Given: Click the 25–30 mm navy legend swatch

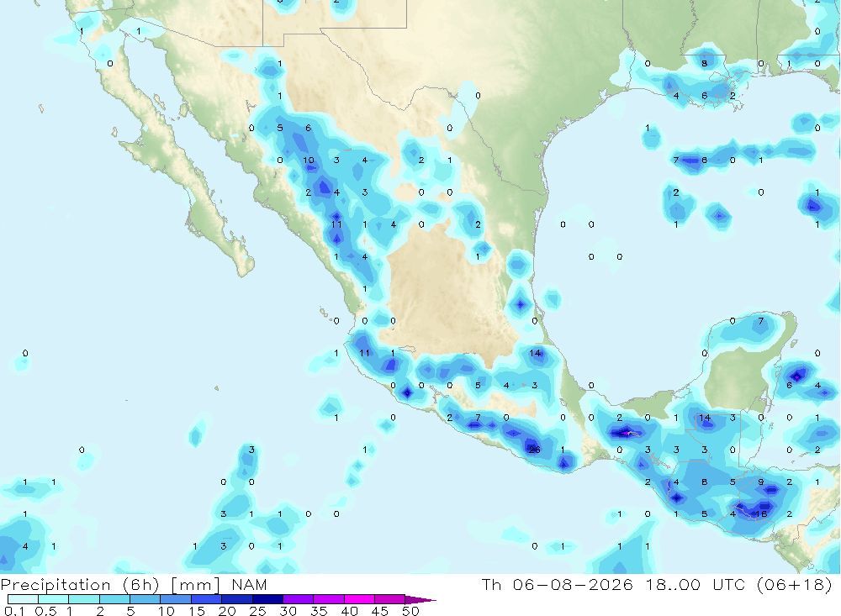Looking at the screenshot, I should [x=267, y=599].
